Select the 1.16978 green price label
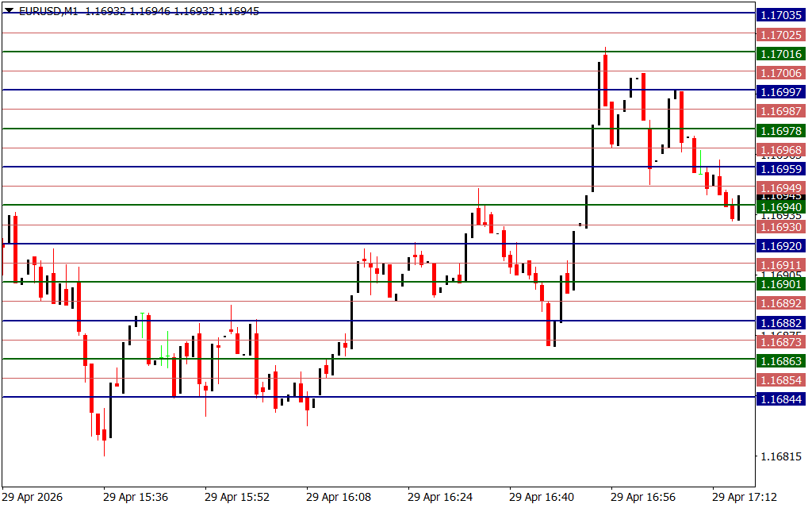This screenshot has width=812, height=508. [x=781, y=131]
